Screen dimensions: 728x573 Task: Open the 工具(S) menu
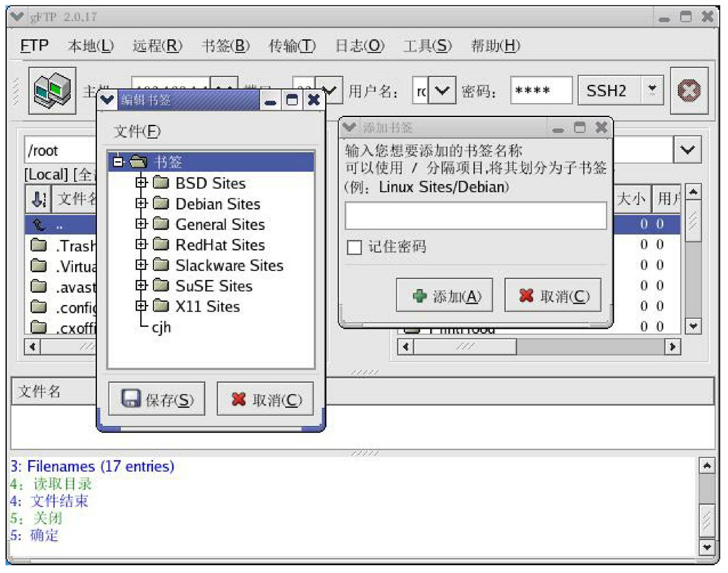coord(428,45)
